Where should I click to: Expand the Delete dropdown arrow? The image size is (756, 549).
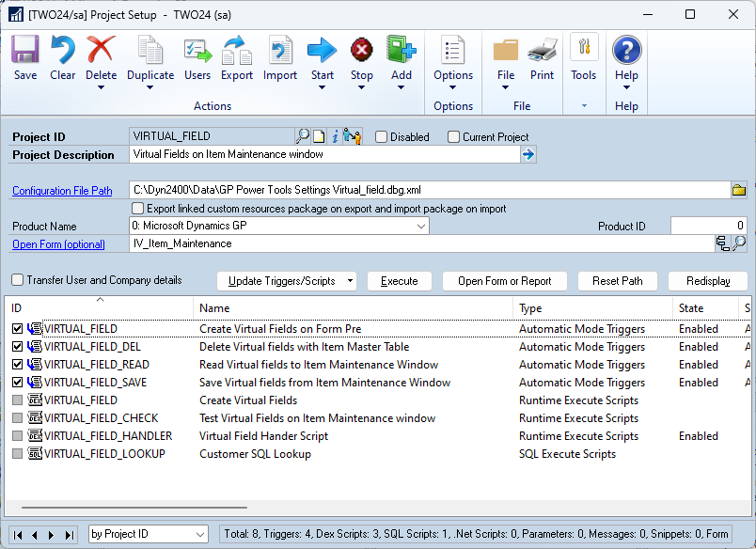(x=101, y=87)
